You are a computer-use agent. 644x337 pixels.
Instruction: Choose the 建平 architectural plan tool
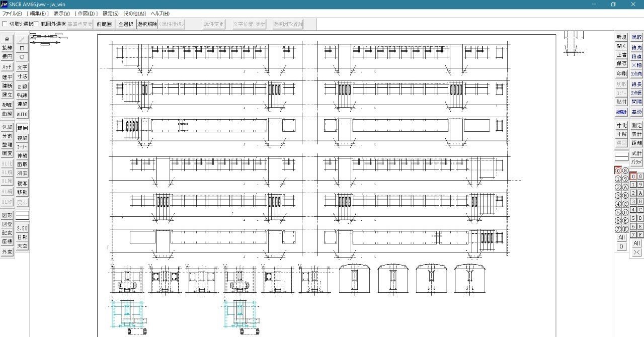click(7, 77)
